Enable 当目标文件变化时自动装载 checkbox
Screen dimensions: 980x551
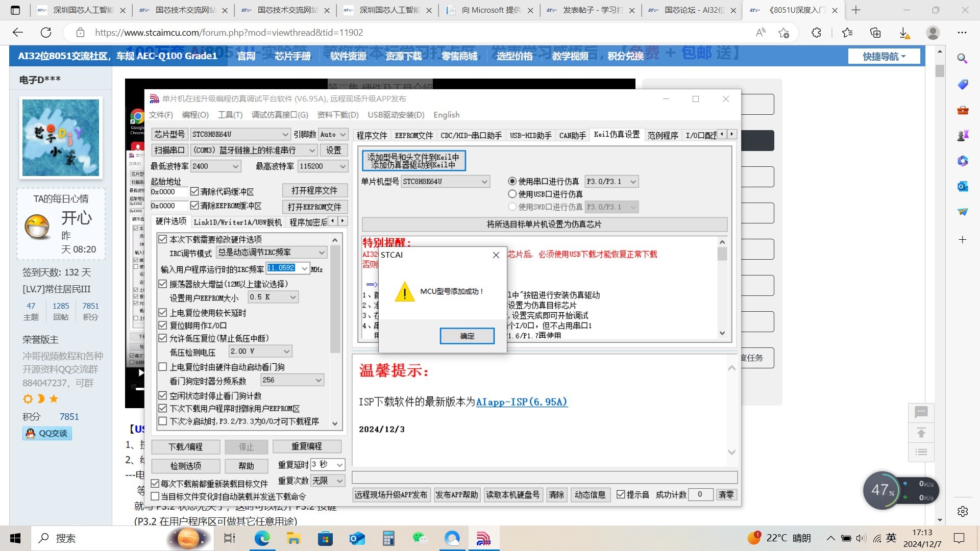pos(155,496)
